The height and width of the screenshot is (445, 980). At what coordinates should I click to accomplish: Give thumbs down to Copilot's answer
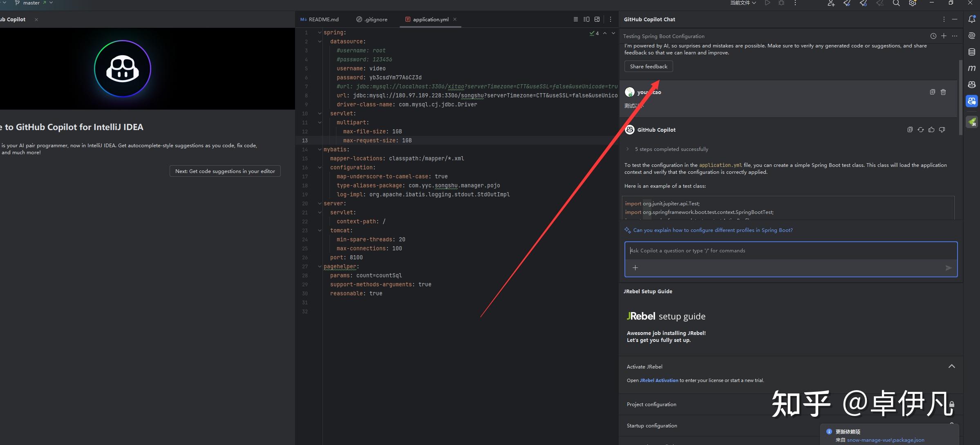[942, 129]
